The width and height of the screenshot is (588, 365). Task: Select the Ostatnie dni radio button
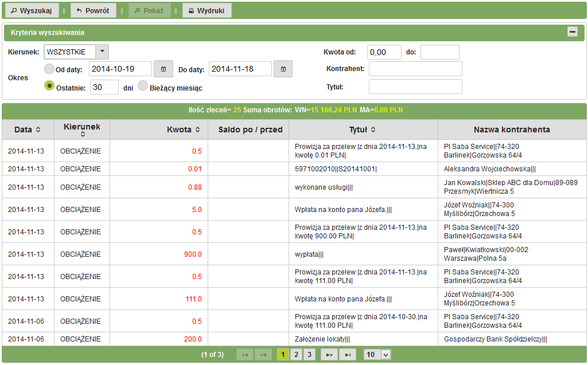coord(49,86)
